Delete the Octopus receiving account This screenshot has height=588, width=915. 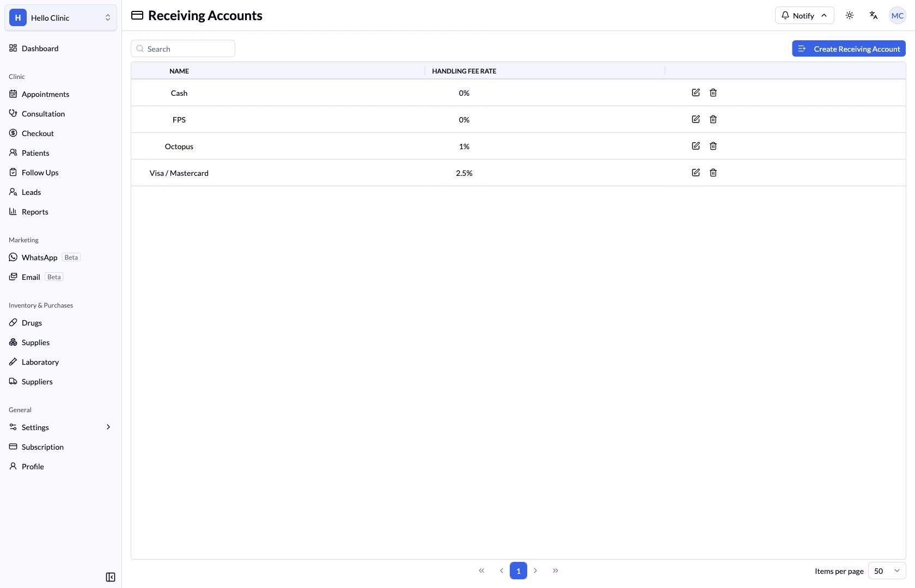pyautogui.click(x=713, y=146)
